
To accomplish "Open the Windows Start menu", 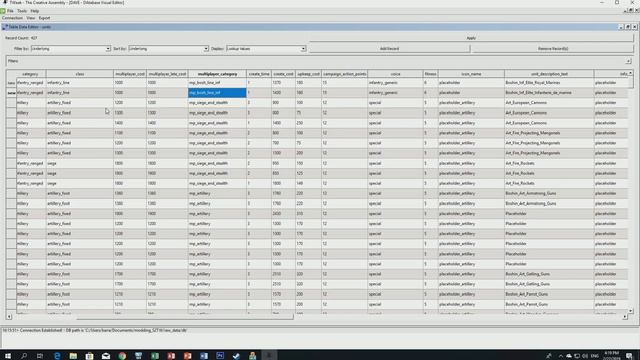I will click(8, 356).
